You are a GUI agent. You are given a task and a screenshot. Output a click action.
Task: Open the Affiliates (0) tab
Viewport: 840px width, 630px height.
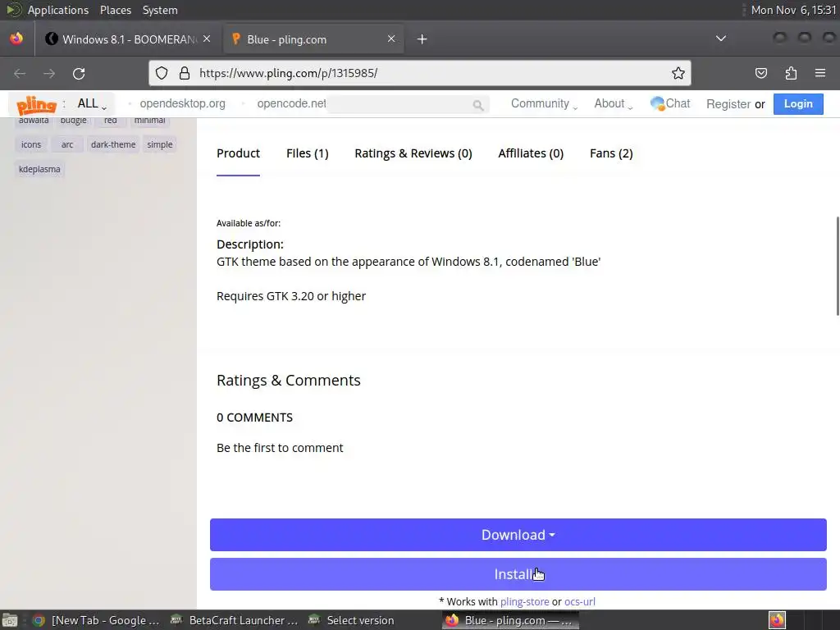(531, 153)
